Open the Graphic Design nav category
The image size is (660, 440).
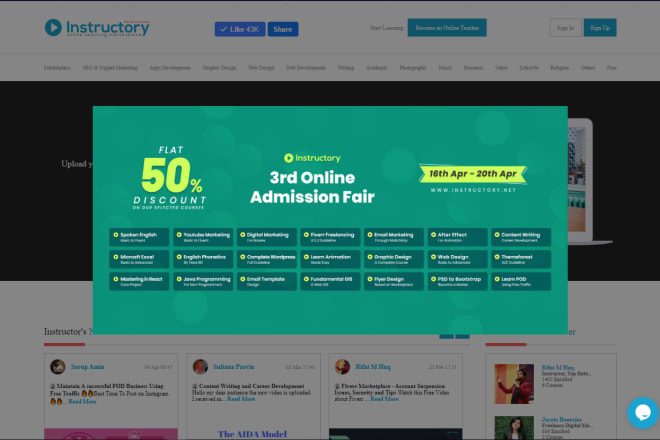tap(219, 67)
